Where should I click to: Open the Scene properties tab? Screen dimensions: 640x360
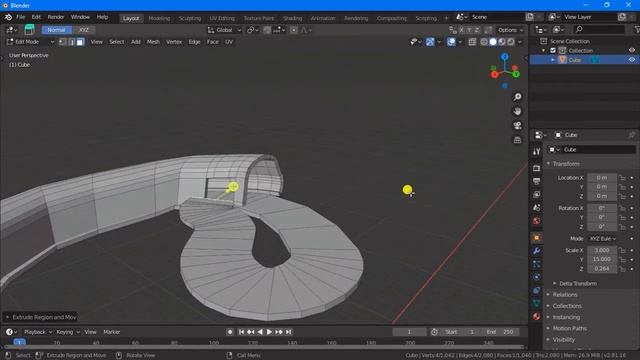[536, 207]
